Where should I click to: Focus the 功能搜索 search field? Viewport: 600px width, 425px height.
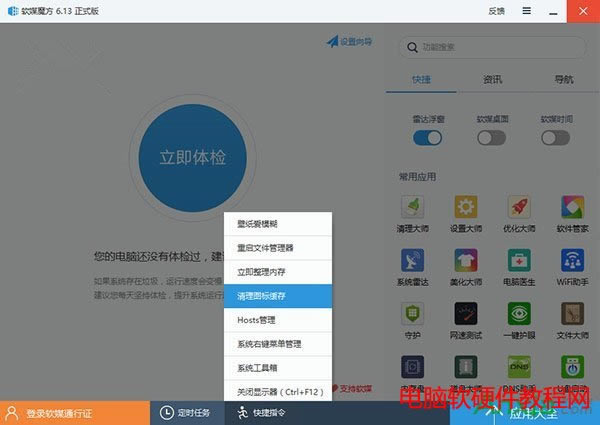pos(492,47)
